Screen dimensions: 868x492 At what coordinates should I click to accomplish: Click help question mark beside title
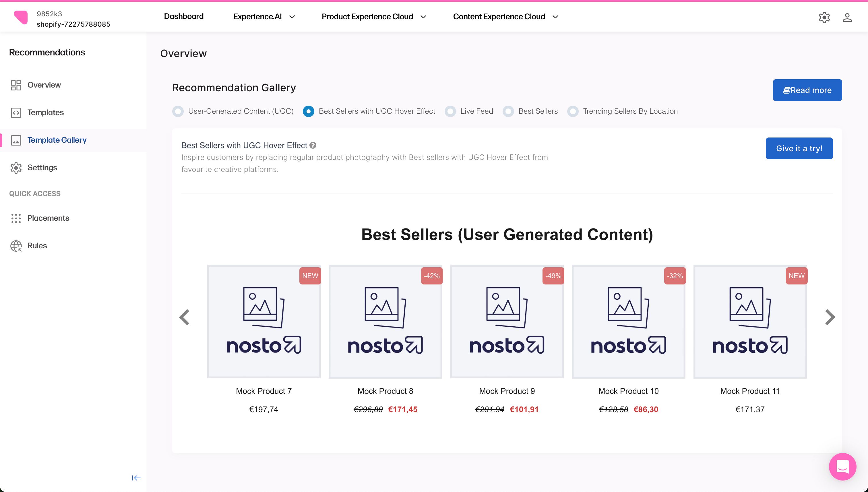[313, 145]
